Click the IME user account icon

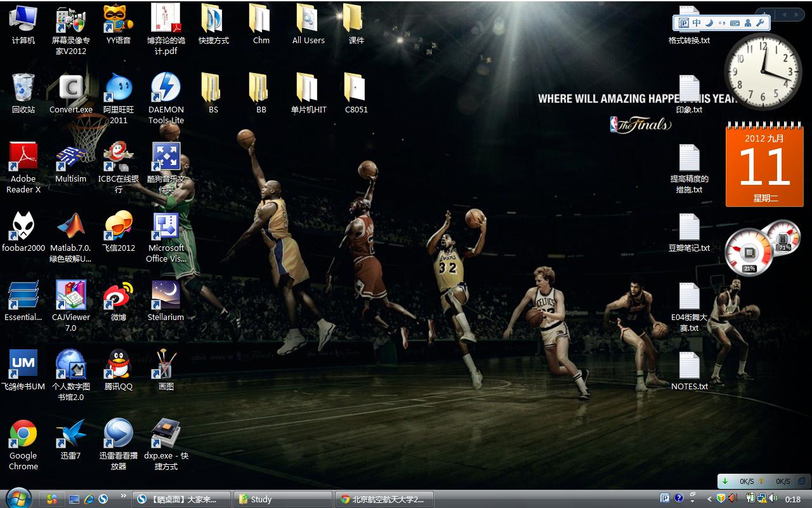(747, 23)
